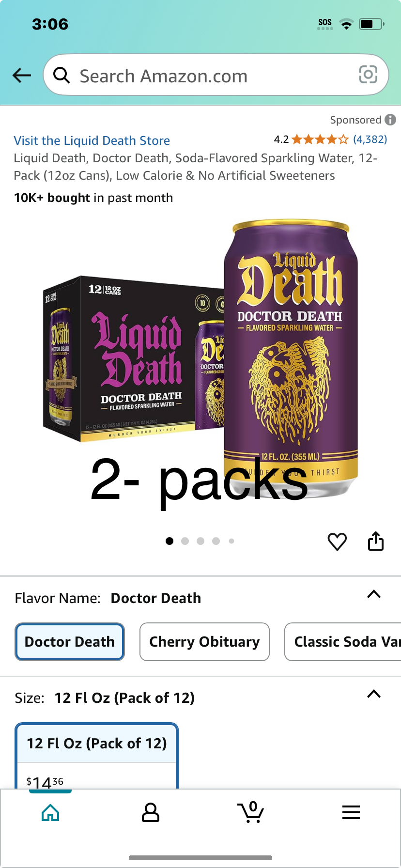Collapse the Size section chevron
The height and width of the screenshot is (868, 401).
(x=374, y=694)
